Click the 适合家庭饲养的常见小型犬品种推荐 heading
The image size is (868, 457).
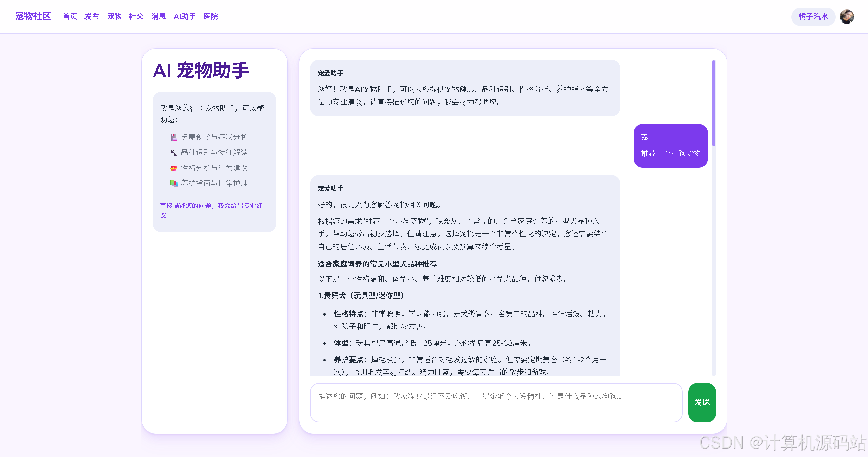[377, 264]
